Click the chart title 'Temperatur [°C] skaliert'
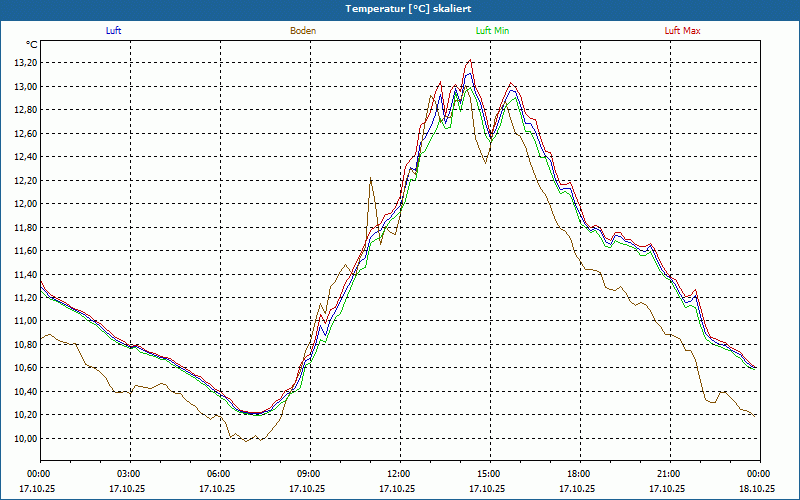Viewport: 800px width, 500px height. click(x=408, y=9)
